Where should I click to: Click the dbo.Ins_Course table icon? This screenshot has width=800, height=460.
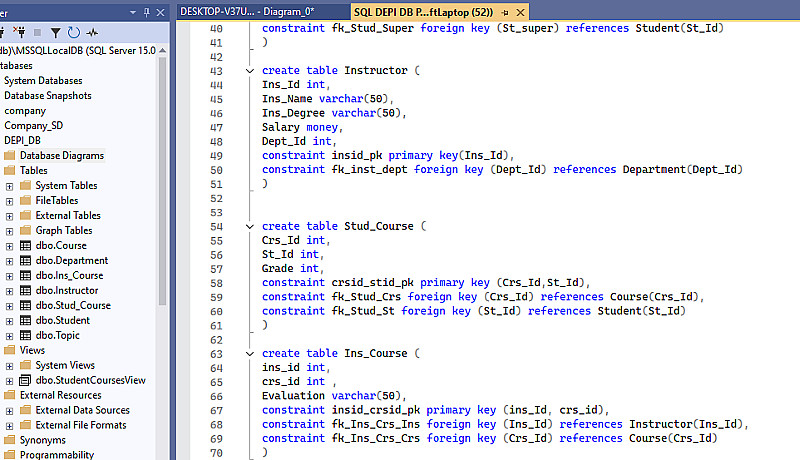tap(26, 275)
